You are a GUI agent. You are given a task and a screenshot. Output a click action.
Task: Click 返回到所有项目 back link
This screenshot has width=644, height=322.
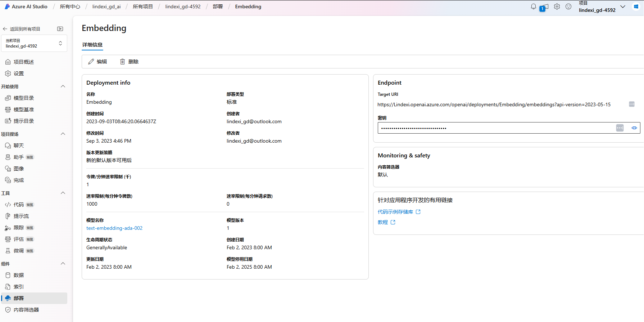point(22,29)
